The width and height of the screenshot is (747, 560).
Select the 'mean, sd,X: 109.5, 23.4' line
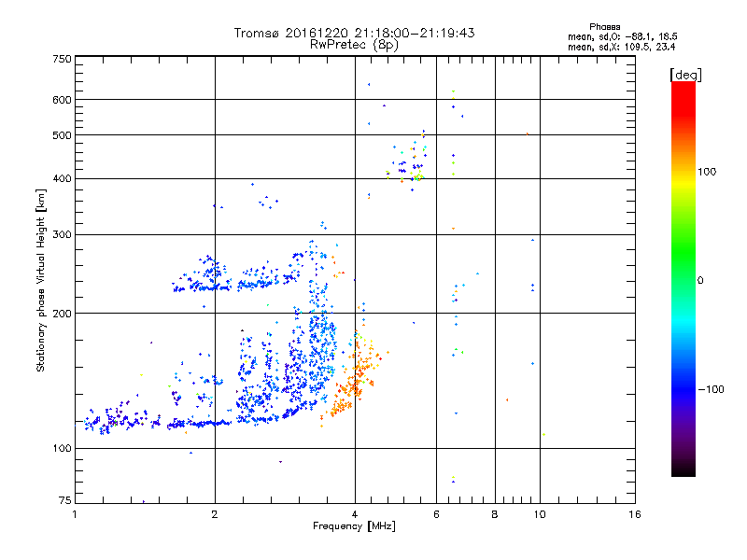[621, 47]
